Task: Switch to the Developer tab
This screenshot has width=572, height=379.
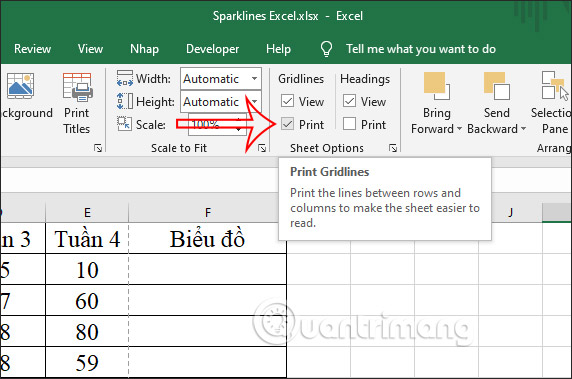Action: [x=212, y=49]
